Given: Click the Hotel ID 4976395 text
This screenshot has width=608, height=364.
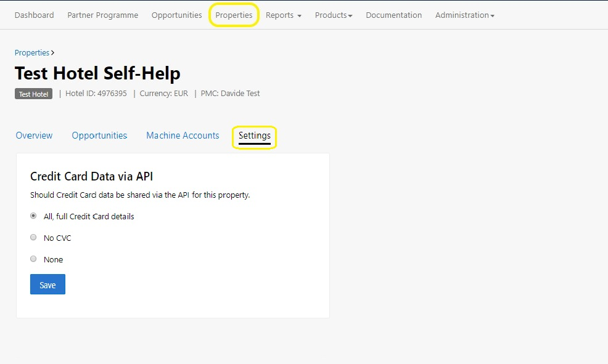Looking at the screenshot, I should click(96, 94).
